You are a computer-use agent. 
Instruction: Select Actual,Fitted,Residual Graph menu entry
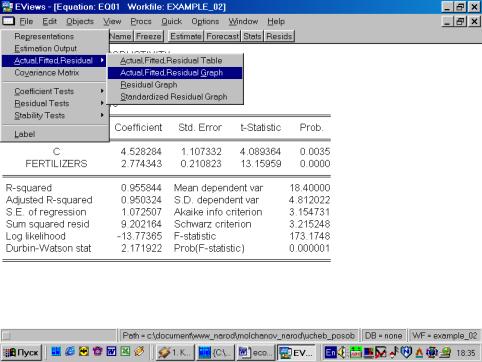[x=175, y=73]
